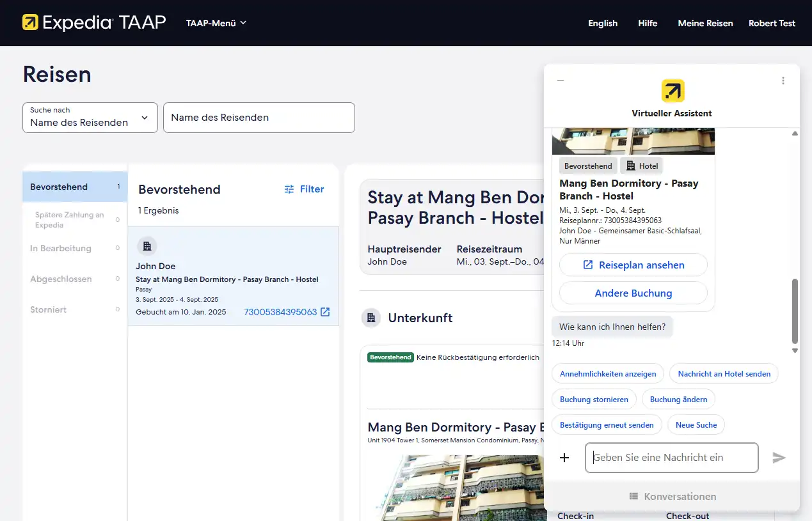Image resolution: width=812 pixels, height=521 pixels.
Task: Click the 'Neue Suche' quick reply
Action: click(696, 424)
